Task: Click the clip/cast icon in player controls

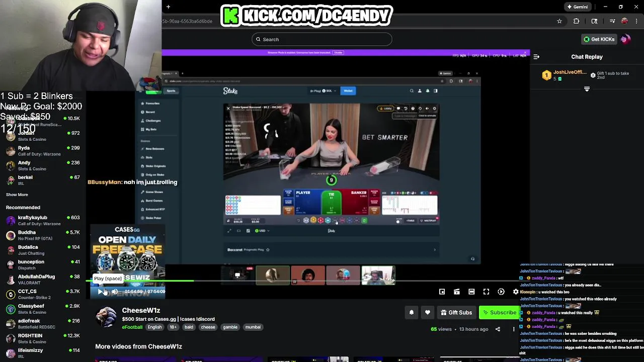Action: click(x=457, y=292)
